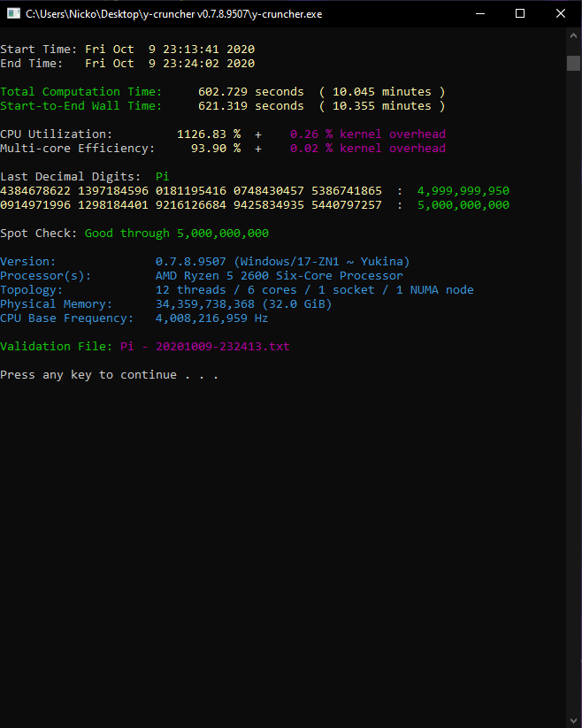
Task: Minimize the y-cruncher console window
Action: [480, 13]
